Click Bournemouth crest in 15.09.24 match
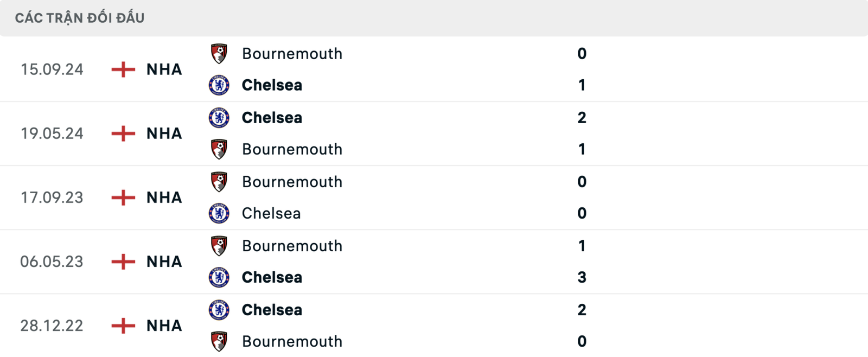This screenshot has width=868, height=357. click(x=219, y=54)
